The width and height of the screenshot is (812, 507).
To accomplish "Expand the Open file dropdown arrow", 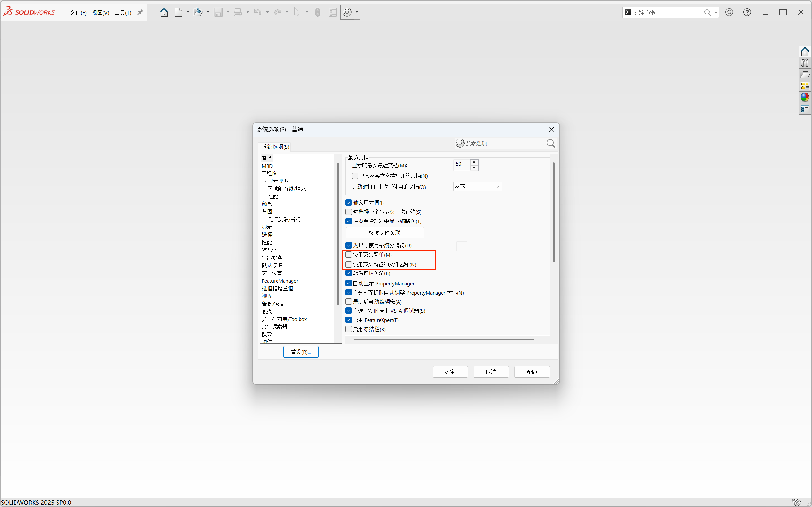I will [208, 12].
